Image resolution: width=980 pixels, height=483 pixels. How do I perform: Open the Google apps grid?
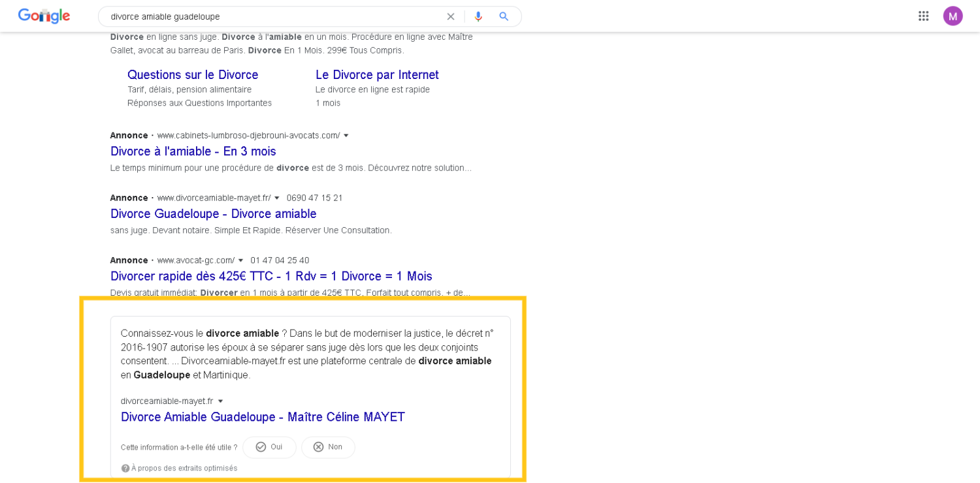[x=923, y=16]
